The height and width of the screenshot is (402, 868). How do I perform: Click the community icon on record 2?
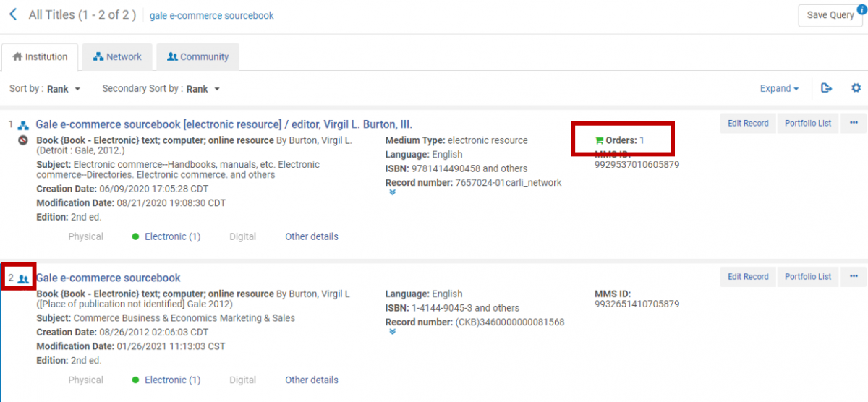pyautogui.click(x=23, y=278)
